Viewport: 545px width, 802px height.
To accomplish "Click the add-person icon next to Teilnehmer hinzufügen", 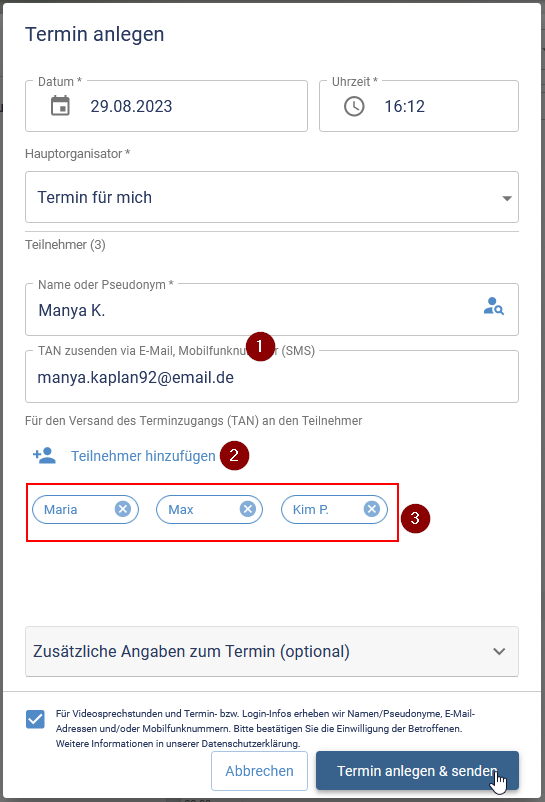I will pyautogui.click(x=44, y=455).
